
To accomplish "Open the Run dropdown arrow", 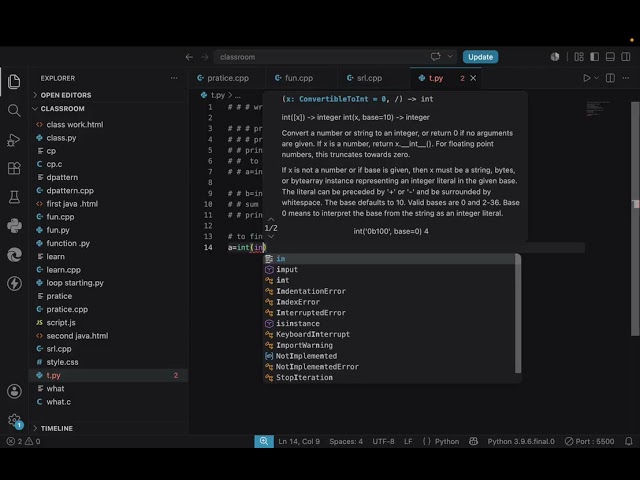I will pos(596,78).
